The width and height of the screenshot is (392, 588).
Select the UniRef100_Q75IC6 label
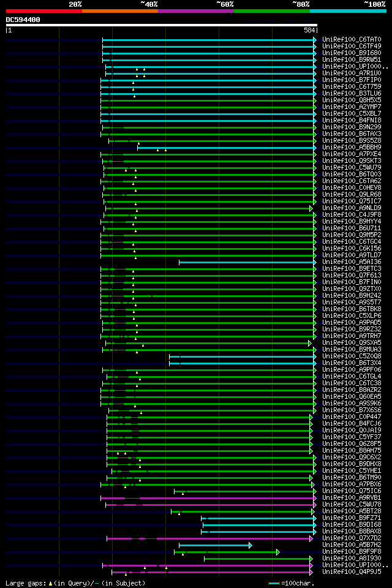pos(352,492)
